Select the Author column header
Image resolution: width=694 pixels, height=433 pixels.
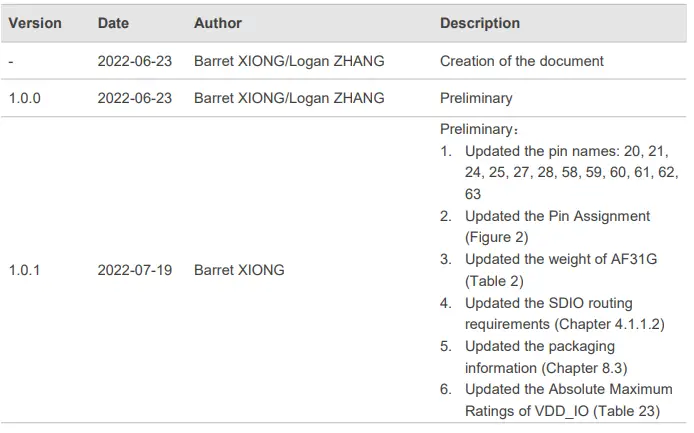pos(218,23)
